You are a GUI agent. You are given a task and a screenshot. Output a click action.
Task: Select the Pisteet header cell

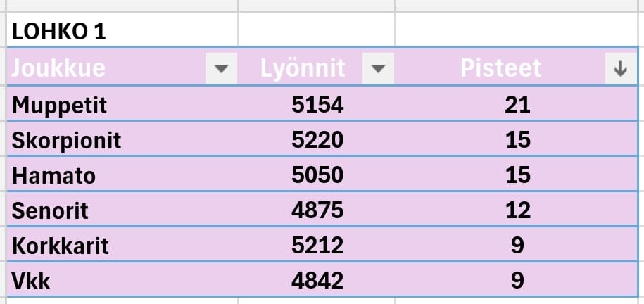tap(500, 68)
